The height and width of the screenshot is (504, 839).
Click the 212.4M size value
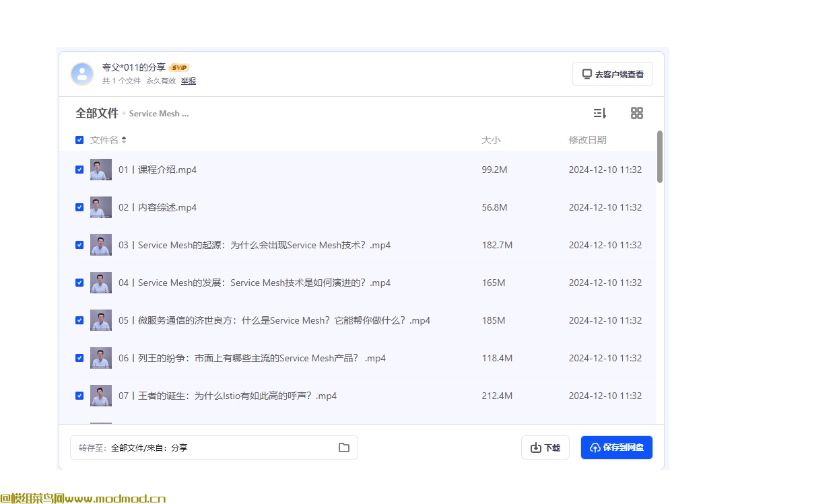tap(497, 396)
